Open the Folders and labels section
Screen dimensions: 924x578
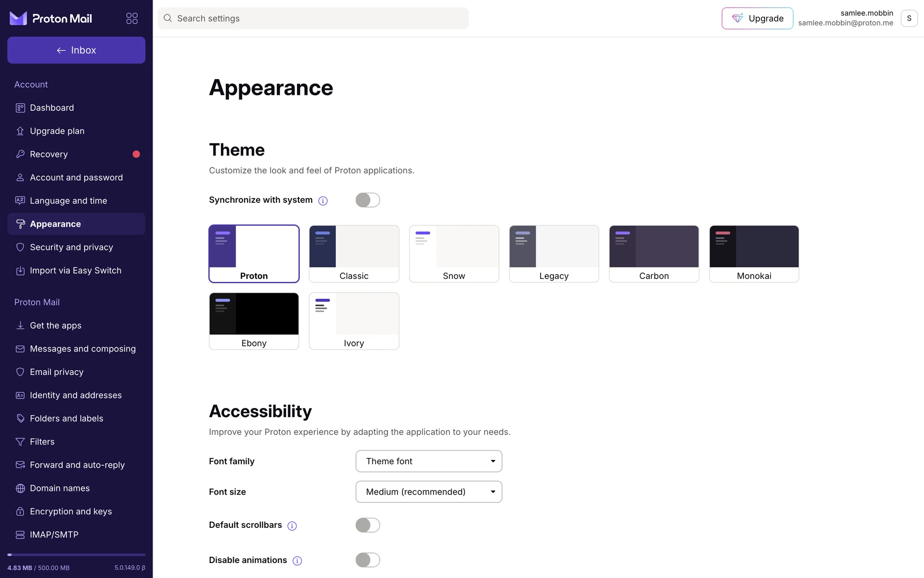coord(66,419)
